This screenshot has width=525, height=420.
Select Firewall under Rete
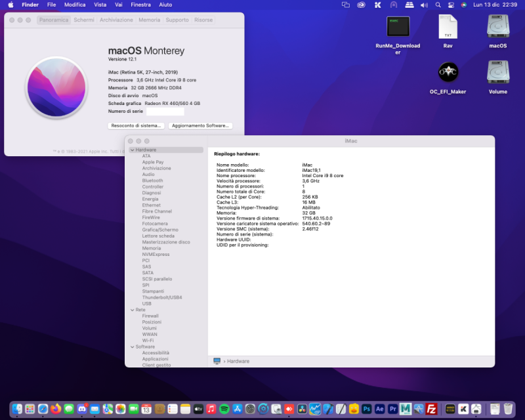pyautogui.click(x=150, y=316)
